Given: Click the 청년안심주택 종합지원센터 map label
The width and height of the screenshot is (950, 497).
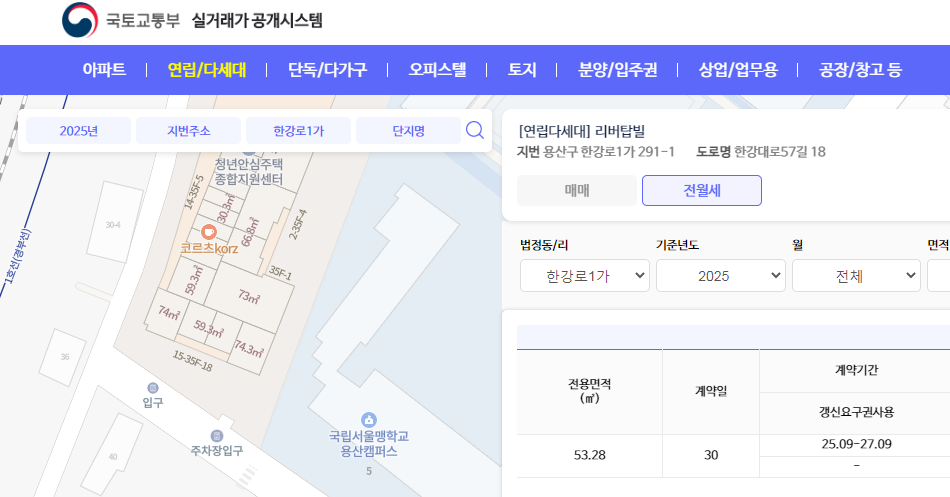Looking at the screenshot, I should [x=249, y=172].
